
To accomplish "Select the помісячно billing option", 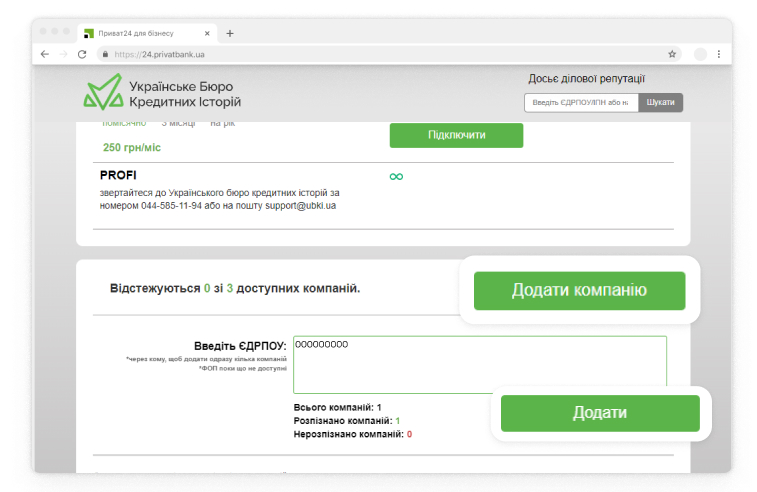I will tap(124, 123).
